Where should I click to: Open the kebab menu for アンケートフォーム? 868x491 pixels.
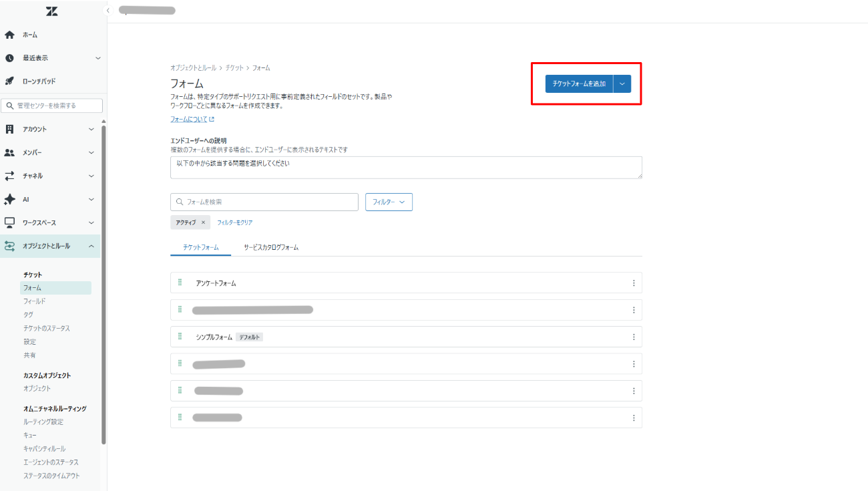point(633,283)
